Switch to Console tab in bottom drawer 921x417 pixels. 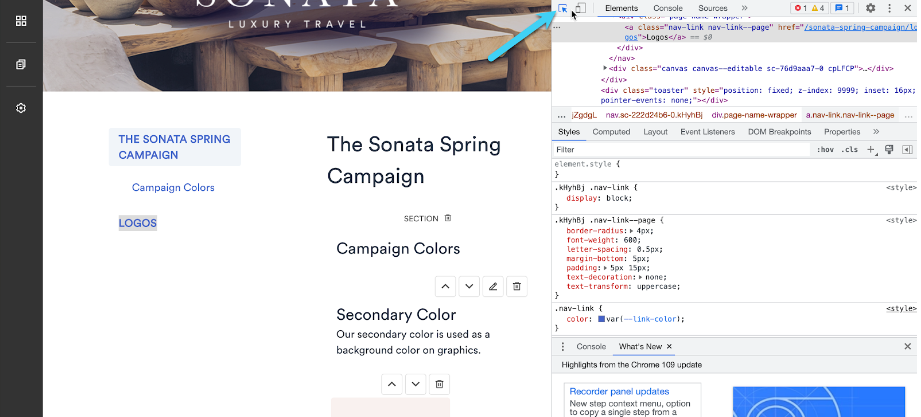pyautogui.click(x=591, y=347)
